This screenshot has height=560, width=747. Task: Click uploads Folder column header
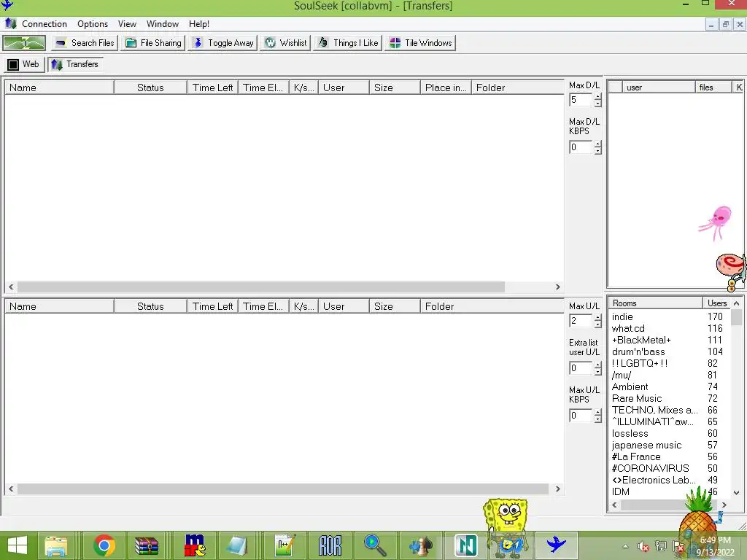point(492,306)
